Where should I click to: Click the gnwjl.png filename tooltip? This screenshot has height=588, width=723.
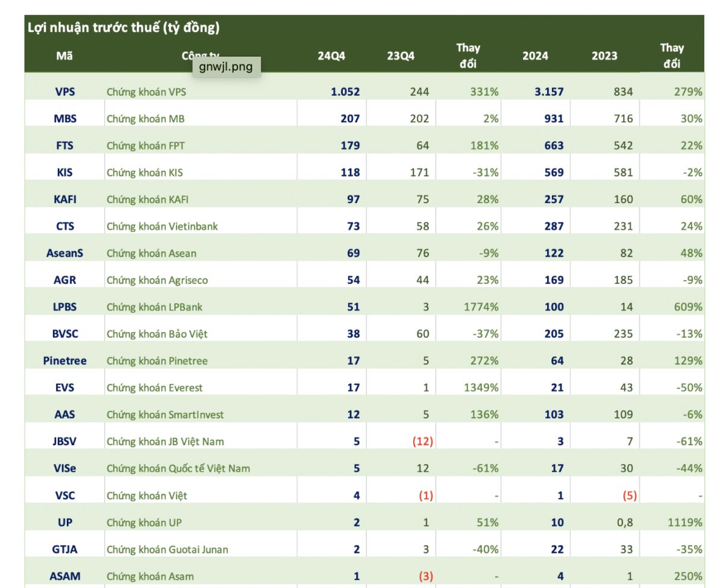(x=226, y=66)
